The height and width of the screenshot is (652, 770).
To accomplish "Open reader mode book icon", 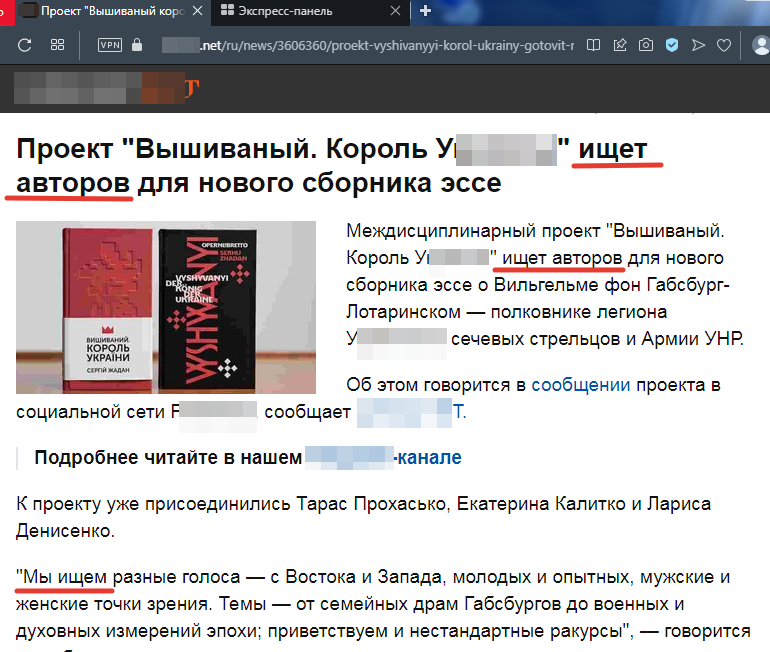I will click(593, 46).
